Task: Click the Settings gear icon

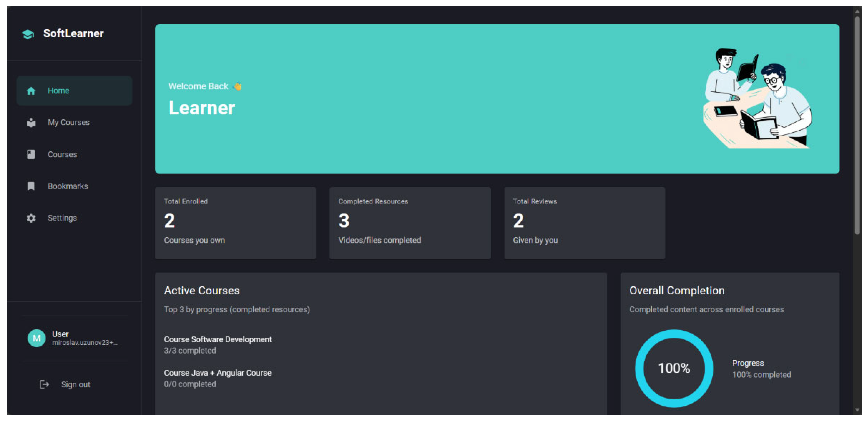Action: point(31,218)
